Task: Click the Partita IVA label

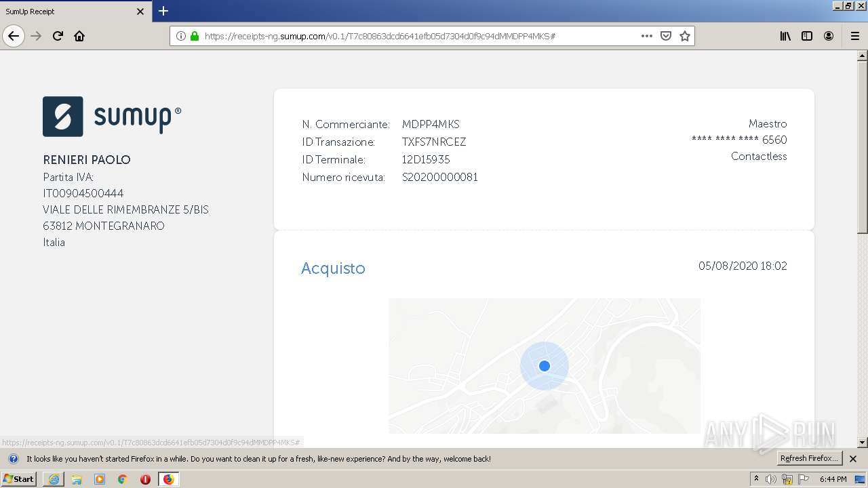Action: (x=68, y=178)
